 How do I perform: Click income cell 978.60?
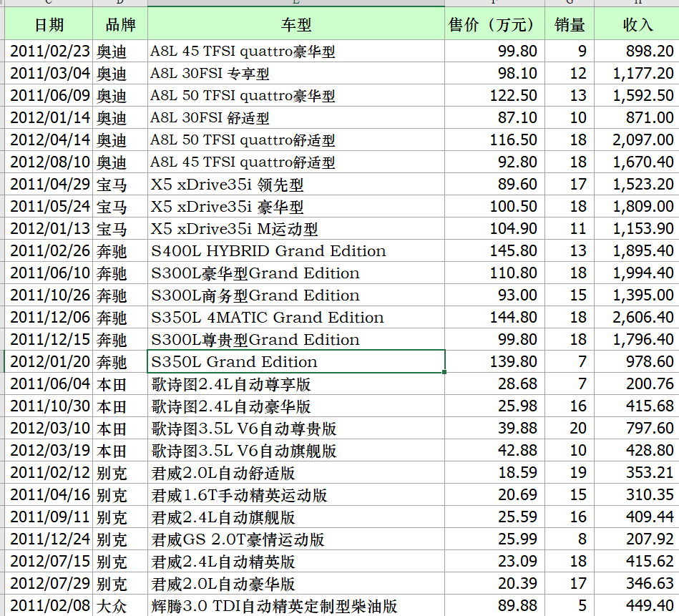637,361
